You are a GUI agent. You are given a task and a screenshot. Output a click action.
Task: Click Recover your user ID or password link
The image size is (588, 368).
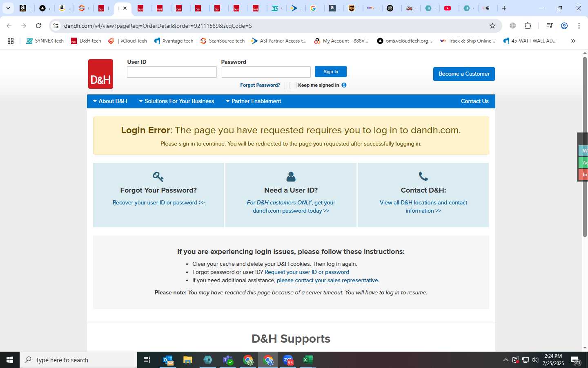pos(158,202)
